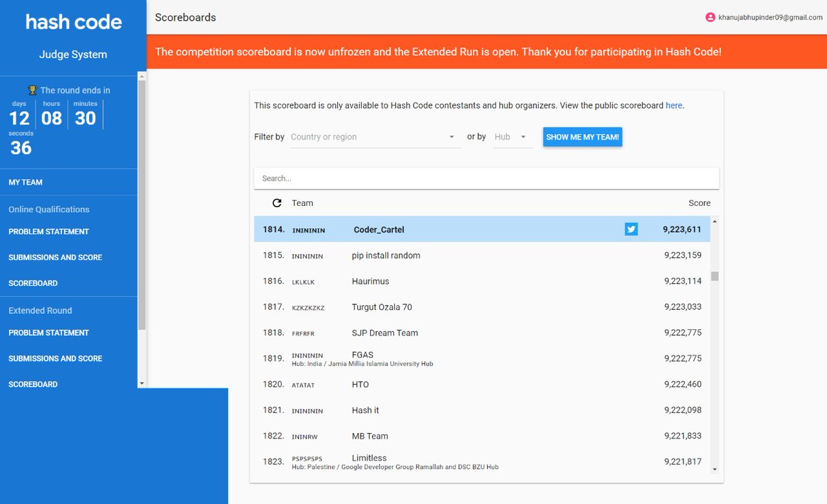Screen dimensions: 827x504
Task: Focus the Search... input field
Action: click(487, 178)
